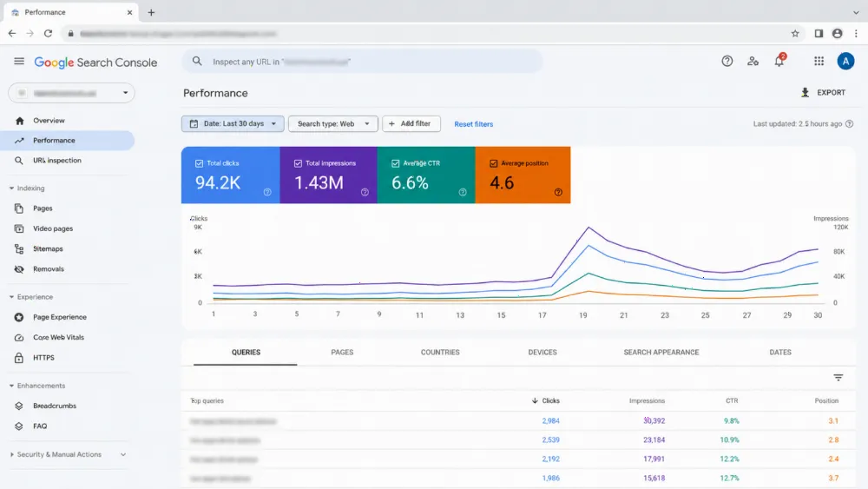Viewport: 868px width, 489px height.
Task: Open the account avatar A
Action: coord(845,62)
